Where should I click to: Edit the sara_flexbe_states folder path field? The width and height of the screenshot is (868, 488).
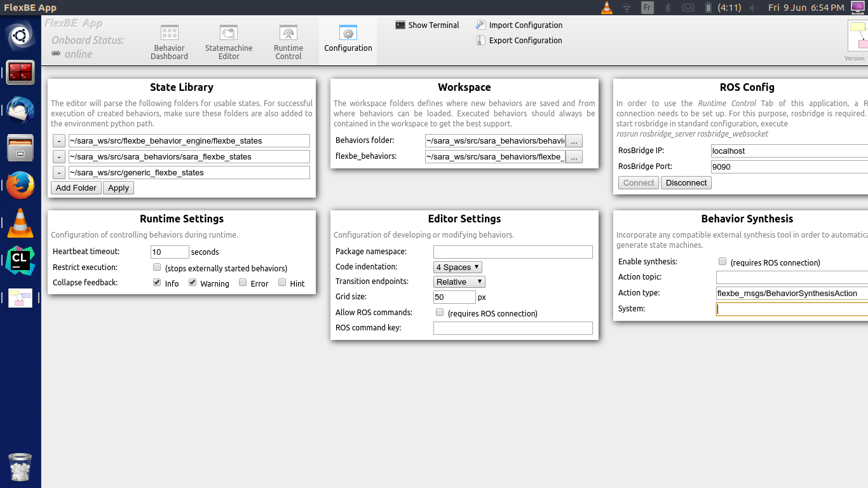[x=189, y=156]
